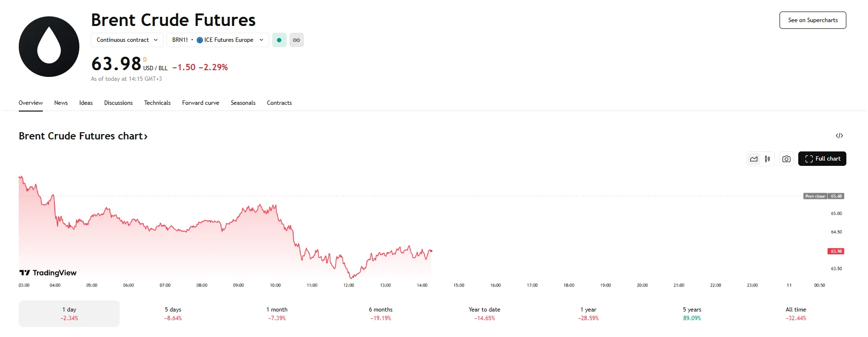
Task: Click the continuous contract infinity icon
Action: point(297,40)
